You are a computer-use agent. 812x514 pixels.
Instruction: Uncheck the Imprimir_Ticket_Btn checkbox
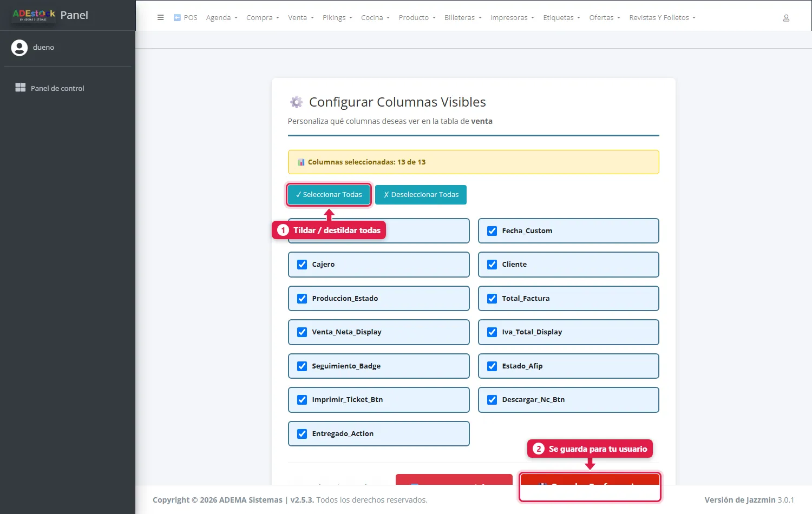point(302,400)
